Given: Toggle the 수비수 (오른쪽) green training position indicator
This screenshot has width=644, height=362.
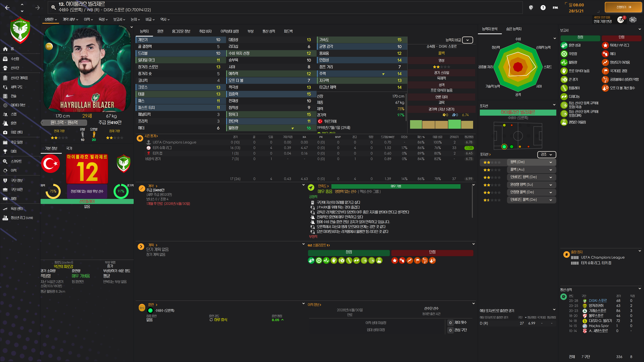Looking at the screenshot, I should click(150, 311).
